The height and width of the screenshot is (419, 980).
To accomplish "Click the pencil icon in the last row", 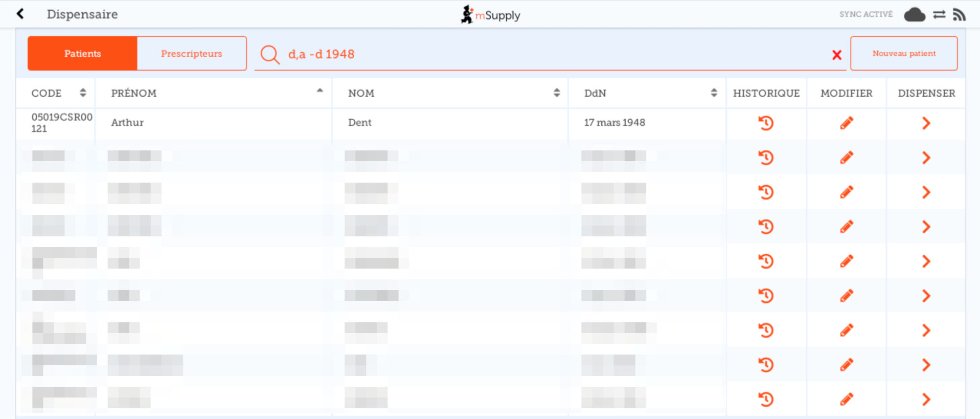I will pos(846,399).
